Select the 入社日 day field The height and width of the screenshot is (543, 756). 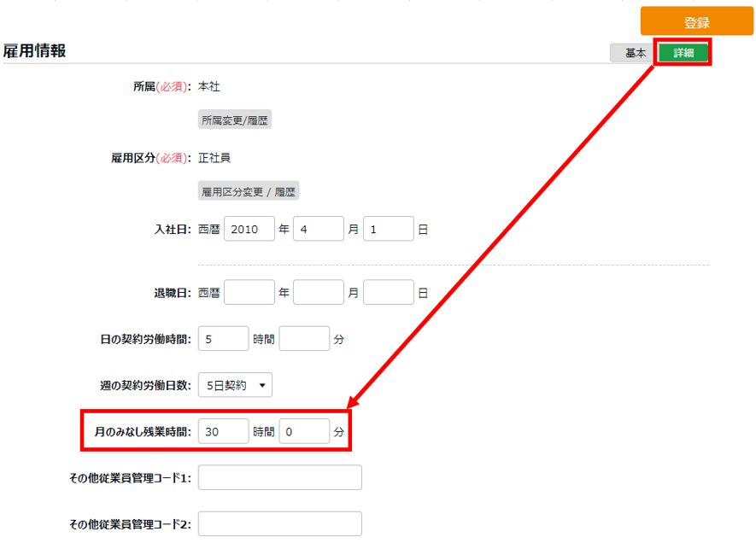point(389,229)
